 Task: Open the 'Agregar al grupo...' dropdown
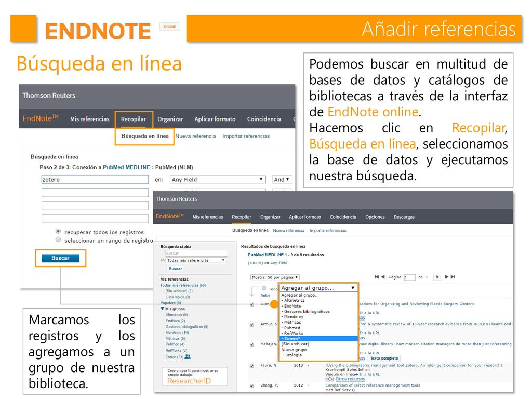(x=318, y=288)
